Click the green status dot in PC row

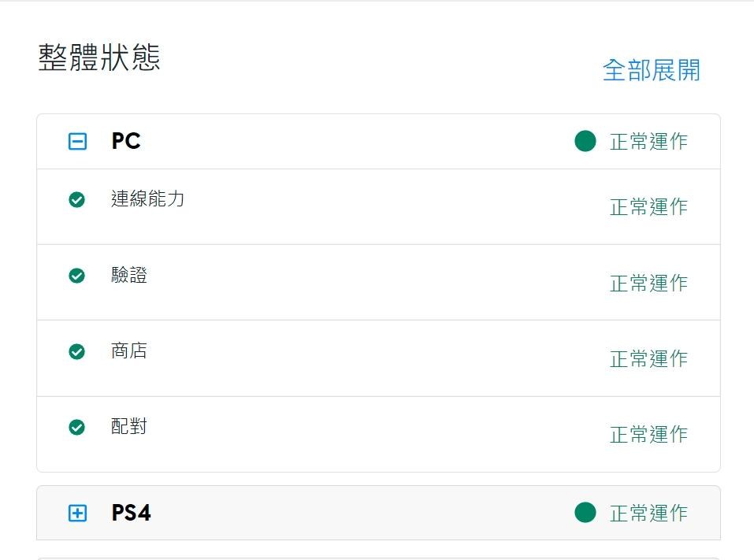(585, 141)
